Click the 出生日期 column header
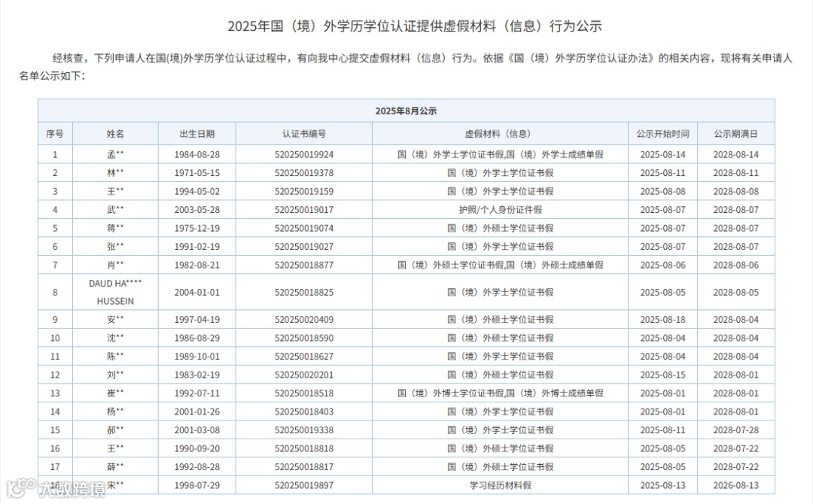This screenshot has width=813, height=504. click(x=197, y=134)
